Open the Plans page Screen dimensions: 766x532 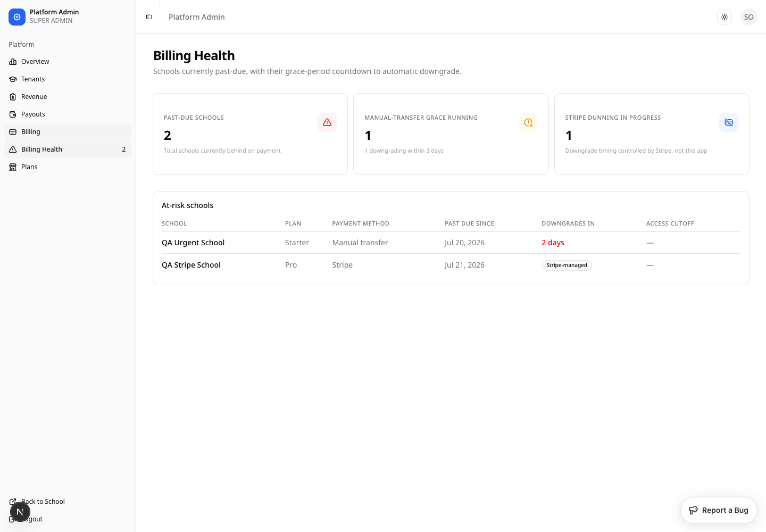tap(68, 167)
